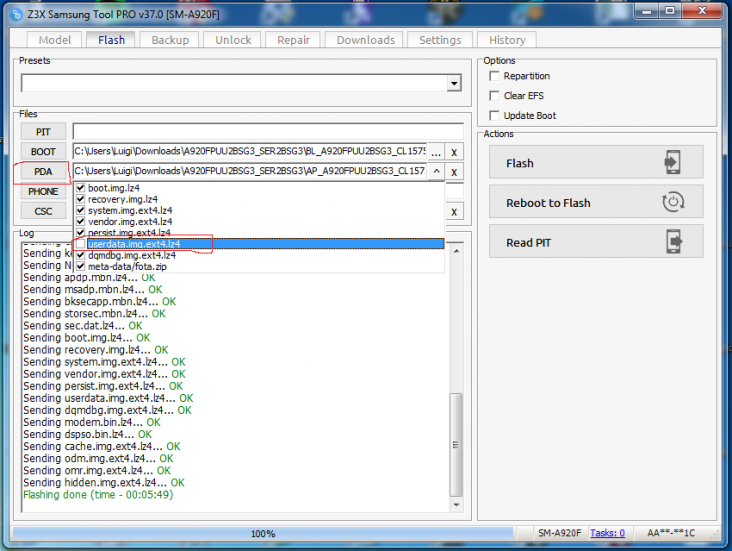Click the SM-A920F status bar entry
Viewport: 732px width, 551px height.
coord(559,533)
